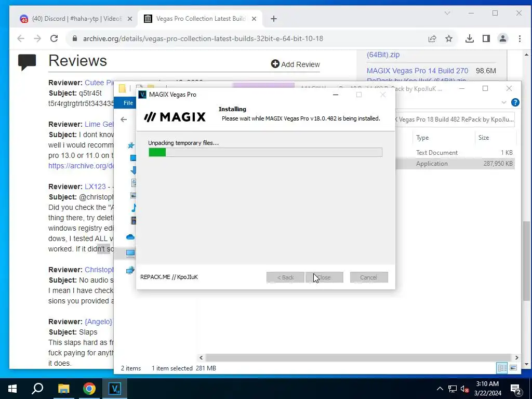Sort by Type column in Explorer

(422, 137)
